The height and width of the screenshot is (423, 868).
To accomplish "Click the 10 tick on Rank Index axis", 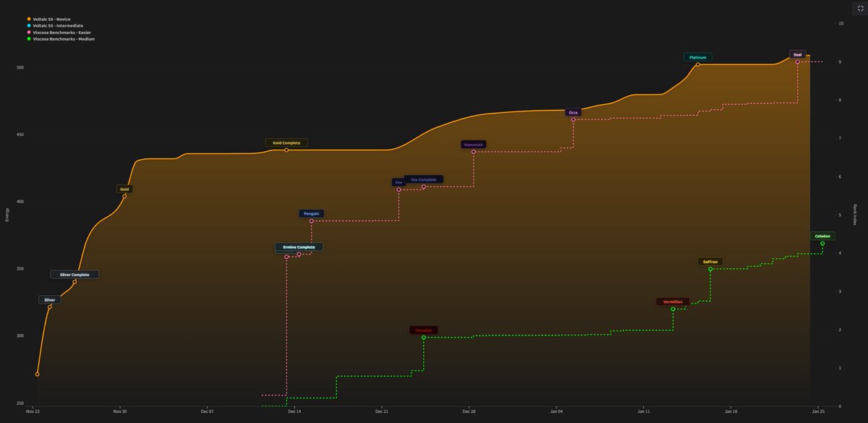I will pyautogui.click(x=841, y=24).
